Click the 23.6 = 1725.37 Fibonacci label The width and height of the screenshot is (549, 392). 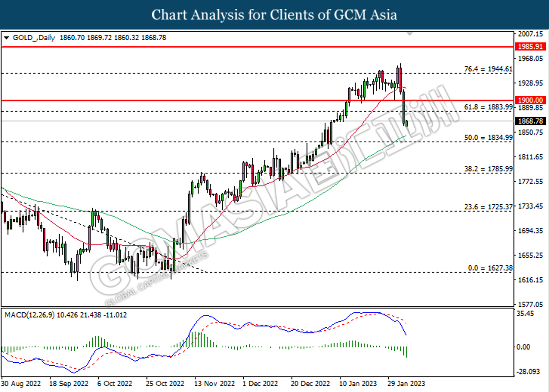pyautogui.click(x=488, y=207)
